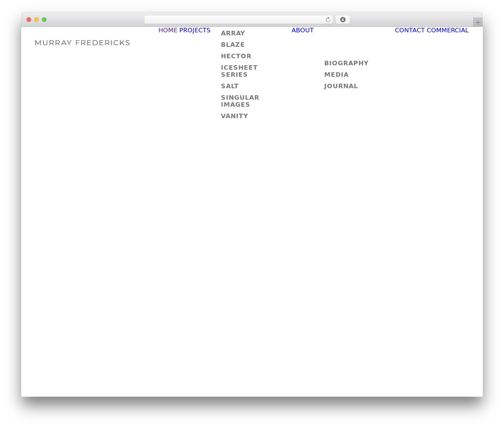Open the ABOUT menu
The image size is (504, 427).
(x=302, y=30)
